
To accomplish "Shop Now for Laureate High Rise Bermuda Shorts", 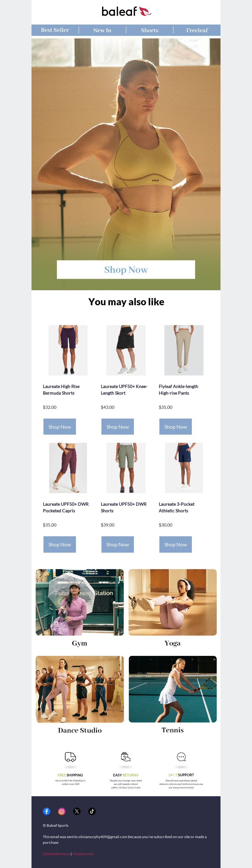I will click(x=60, y=426).
